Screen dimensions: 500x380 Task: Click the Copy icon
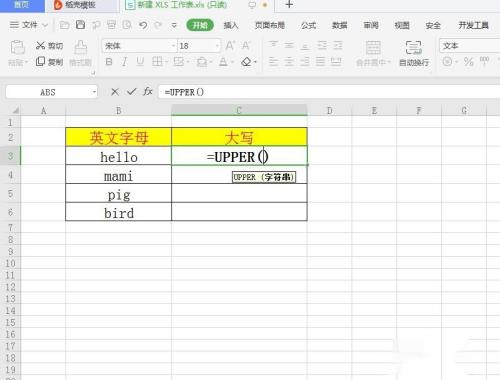tap(40, 61)
